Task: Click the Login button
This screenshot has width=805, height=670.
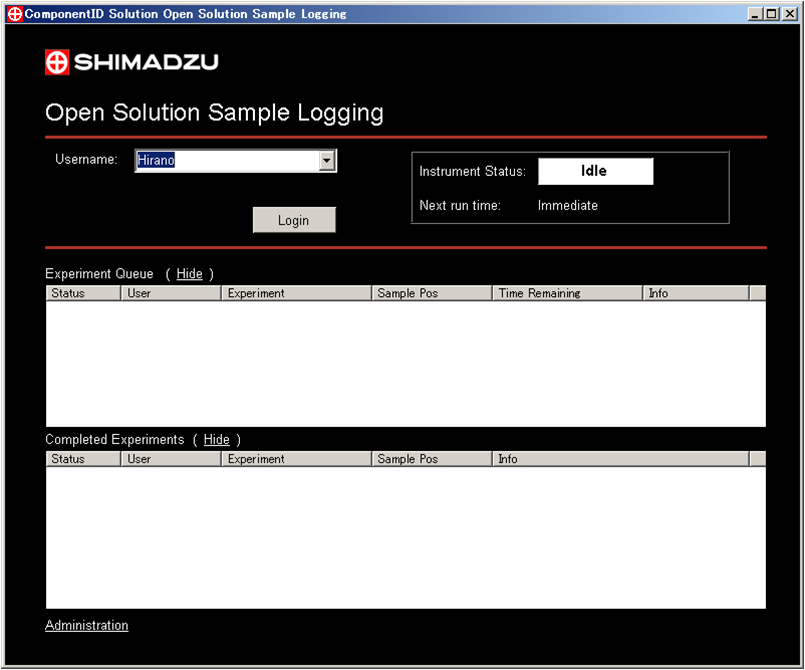Action: click(294, 220)
